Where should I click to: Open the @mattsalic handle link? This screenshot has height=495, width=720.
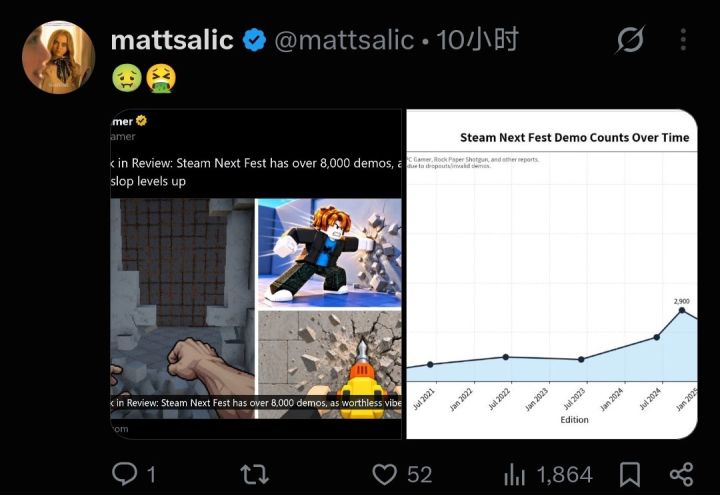coord(344,40)
